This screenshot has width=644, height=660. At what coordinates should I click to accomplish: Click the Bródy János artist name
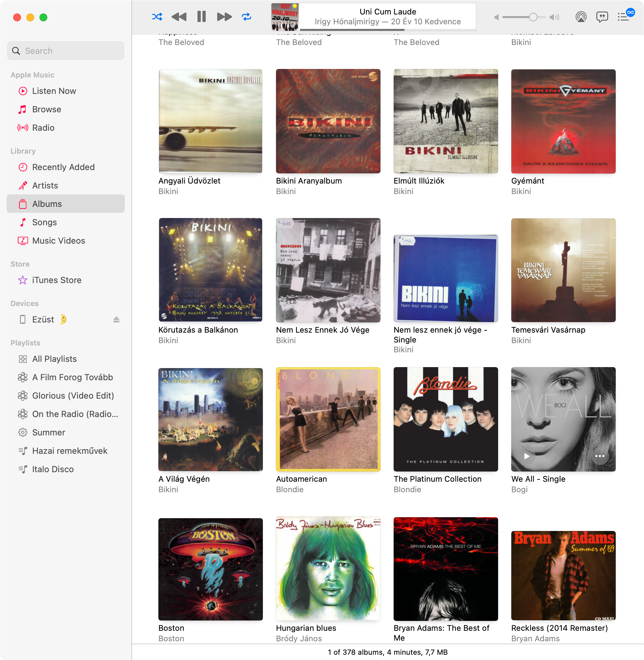(299, 638)
